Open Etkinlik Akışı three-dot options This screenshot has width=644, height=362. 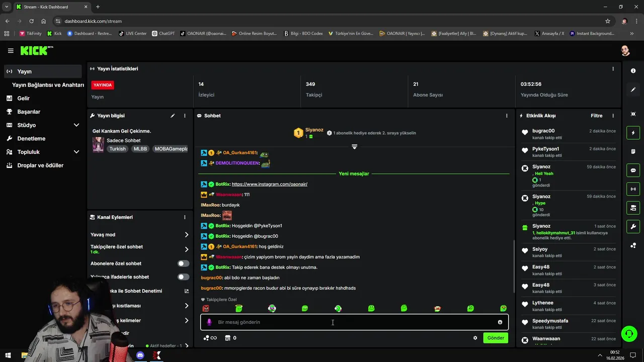point(613,116)
